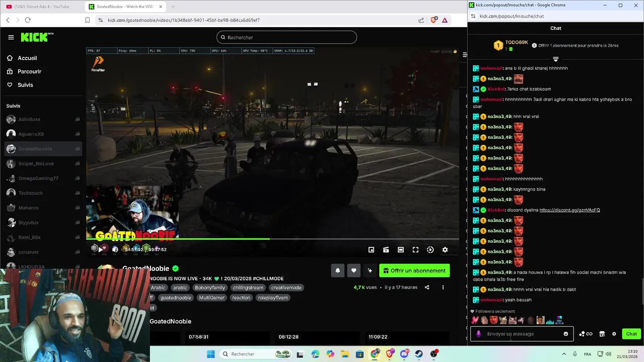Open playback speed control

point(430,250)
